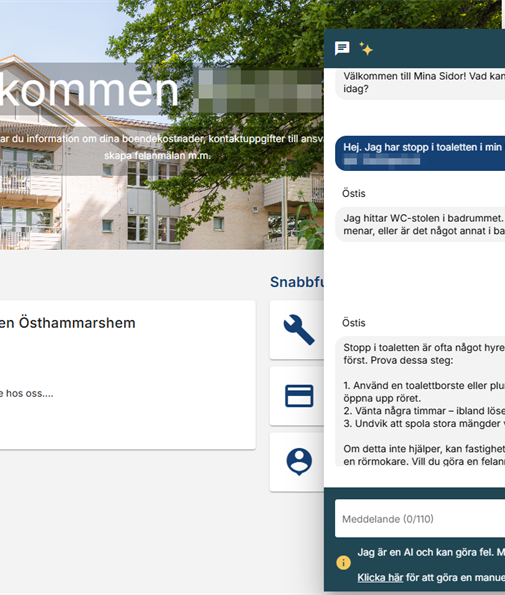Open the wrench fault report shortcut
Viewport: 505px width, 595px height.
click(299, 330)
